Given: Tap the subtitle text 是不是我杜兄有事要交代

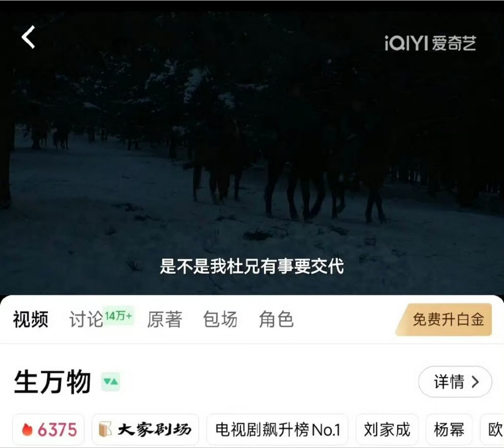Looking at the screenshot, I should pos(252,266).
